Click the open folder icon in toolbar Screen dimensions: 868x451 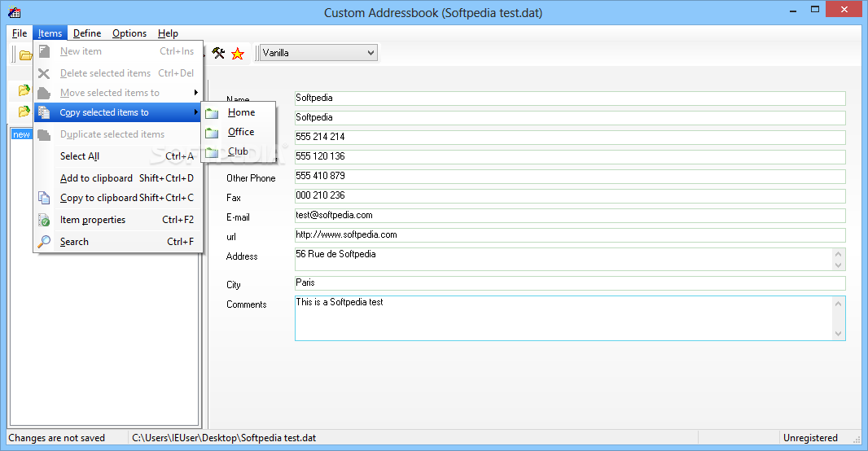tap(25, 55)
